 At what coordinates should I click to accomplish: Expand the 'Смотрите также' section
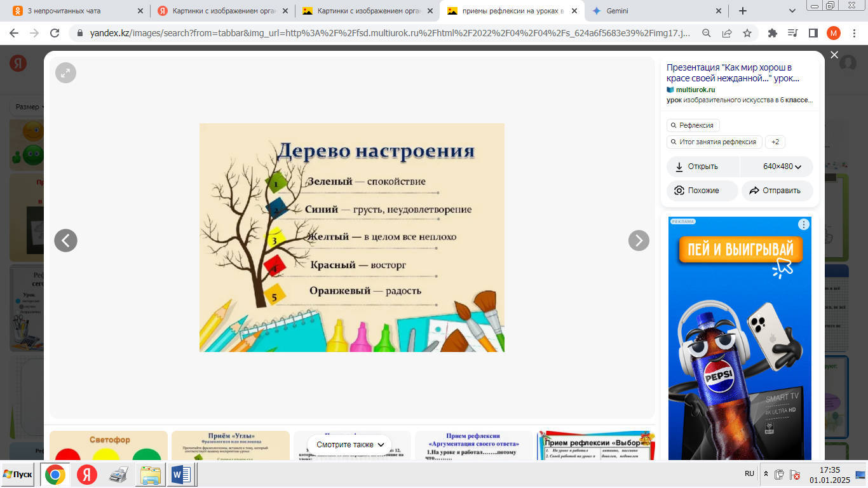click(349, 444)
